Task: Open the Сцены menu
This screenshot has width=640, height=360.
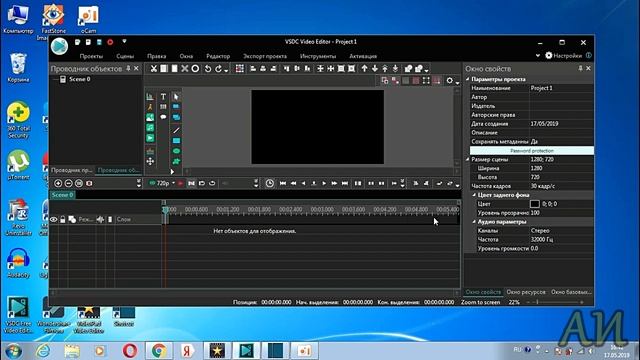Action: [125, 56]
